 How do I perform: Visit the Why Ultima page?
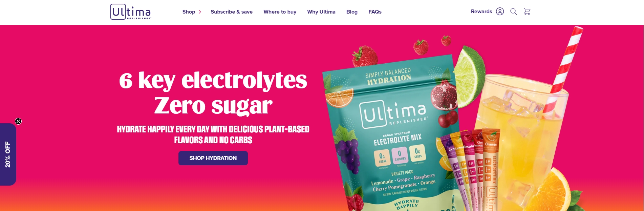click(x=321, y=12)
